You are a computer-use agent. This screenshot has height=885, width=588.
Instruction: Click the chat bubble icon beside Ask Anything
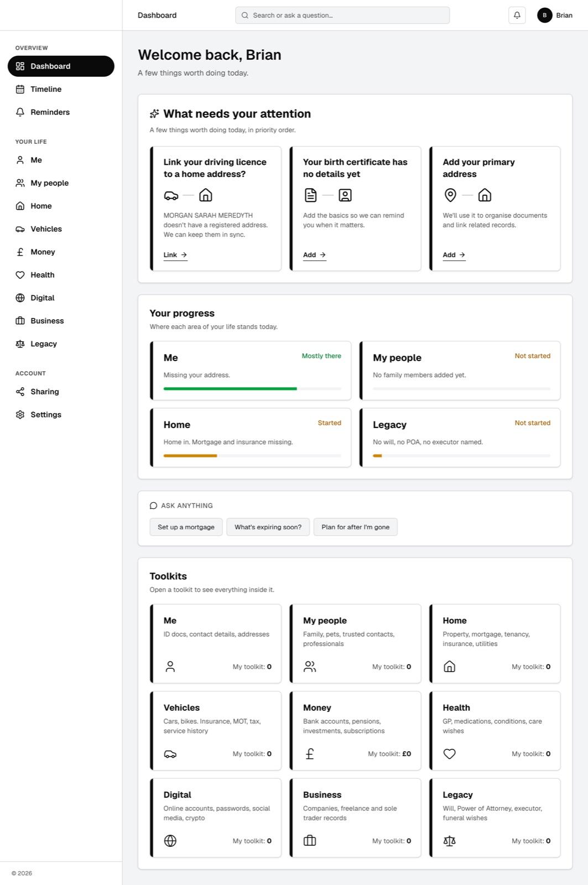(x=153, y=506)
